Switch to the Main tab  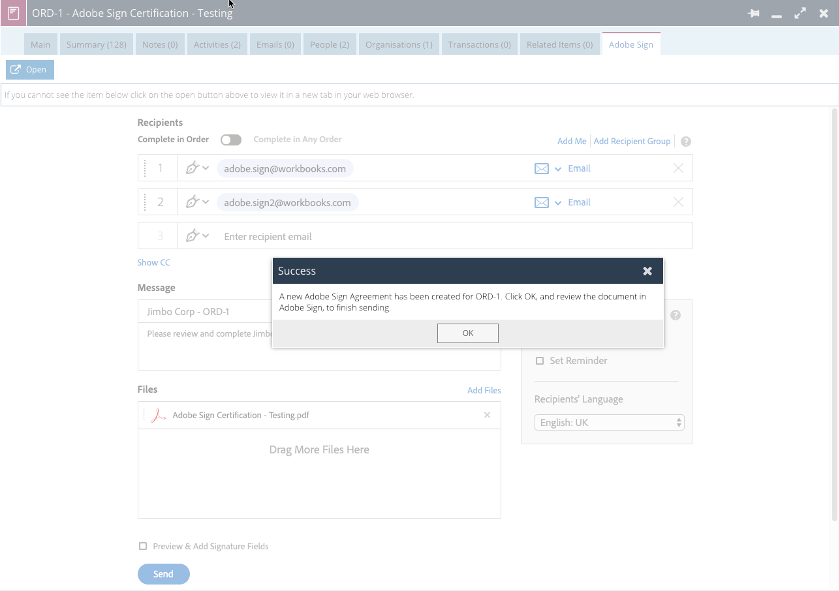click(41, 44)
